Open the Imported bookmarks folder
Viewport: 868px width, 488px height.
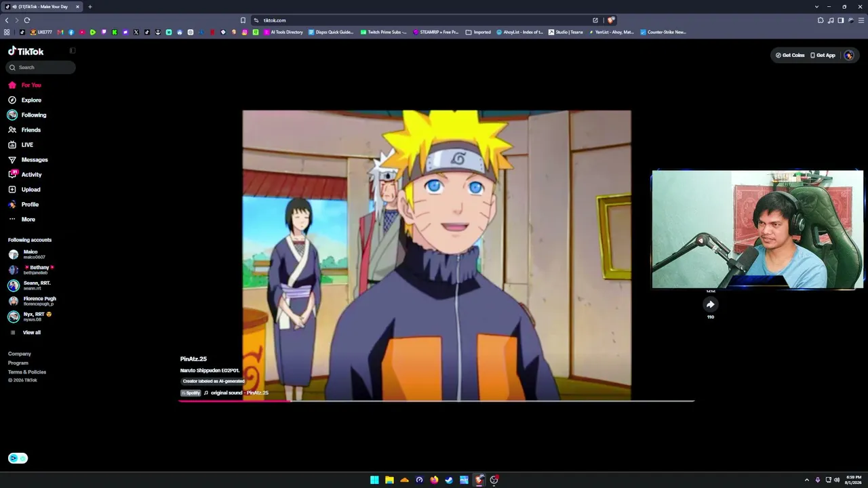click(478, 32)
